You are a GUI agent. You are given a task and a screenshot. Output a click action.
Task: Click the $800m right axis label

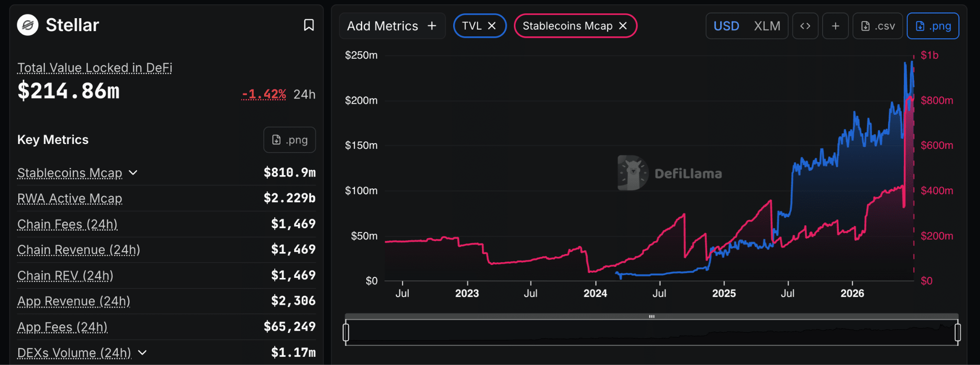pyautogui.click(x=937, y=100)
